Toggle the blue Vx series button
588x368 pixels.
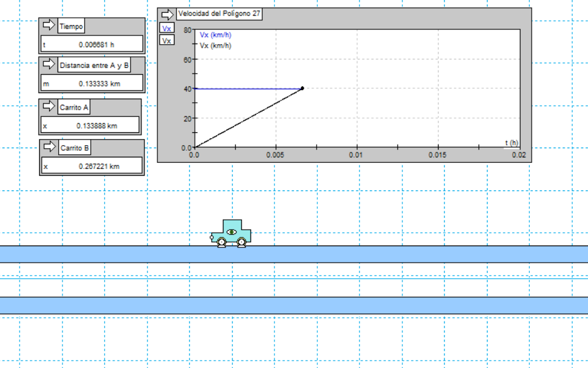(x=167, y=28)
